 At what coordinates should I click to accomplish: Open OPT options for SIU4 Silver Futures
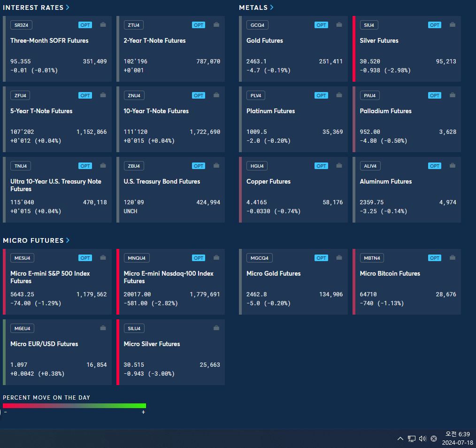point(435,25)
